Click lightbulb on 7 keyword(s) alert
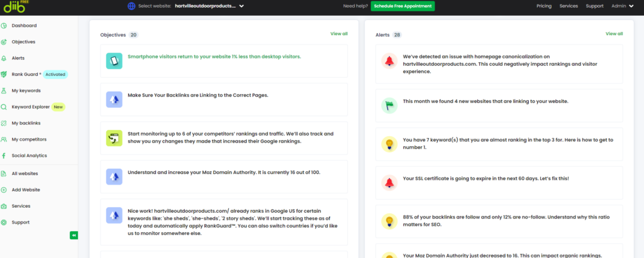Screen dimensions: 644x258 click(x=389, y=144)
